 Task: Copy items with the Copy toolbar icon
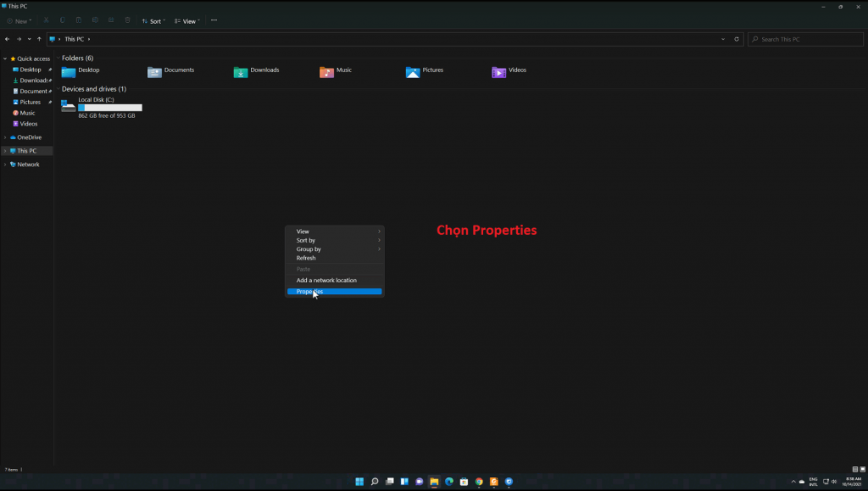point(61,20)
